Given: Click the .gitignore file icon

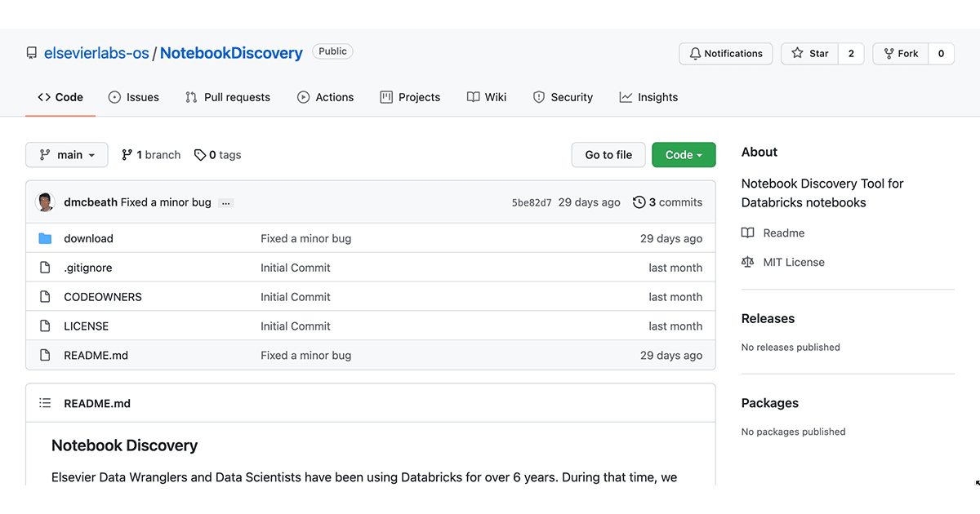Looking at the screenshot, I should click(x=45, y=268).
